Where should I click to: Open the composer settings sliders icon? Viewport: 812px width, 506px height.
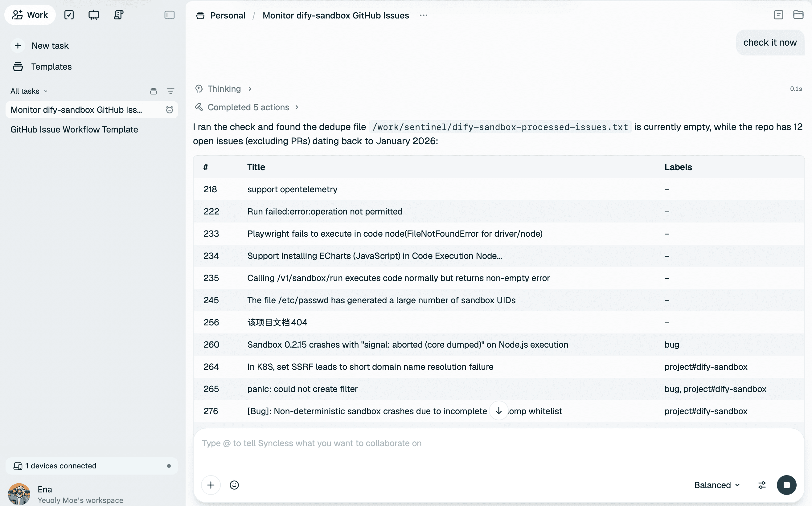[762, 485]
